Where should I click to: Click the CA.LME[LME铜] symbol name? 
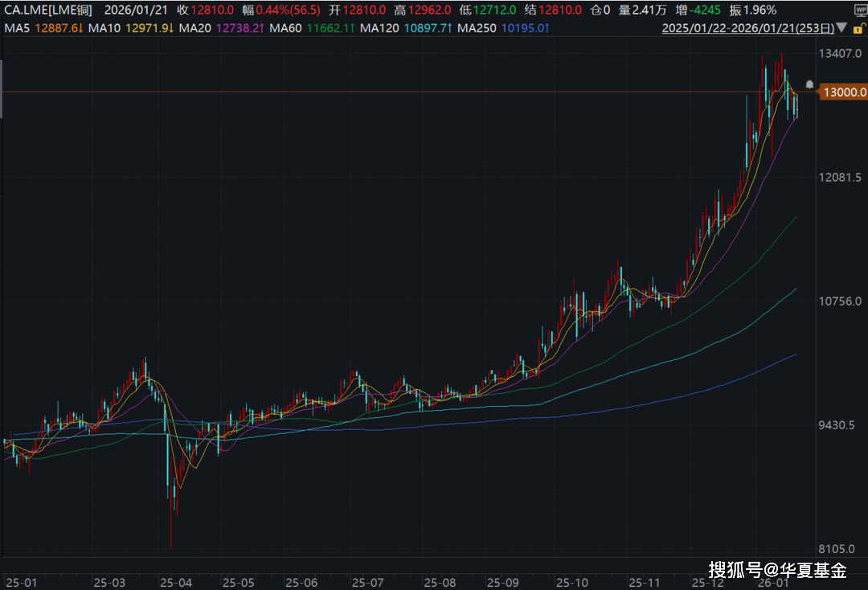pyautogui.click(x=48, y=10)
